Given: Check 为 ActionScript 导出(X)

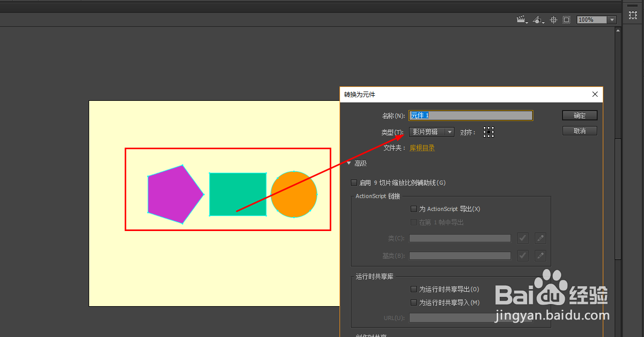Looking at the screenshot, I should 413,209.
